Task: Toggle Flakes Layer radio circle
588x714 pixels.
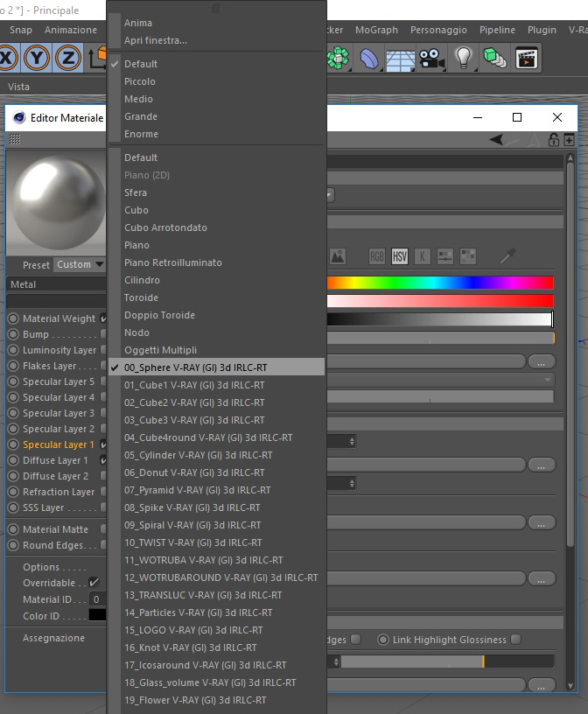Action: click(14, 366)
